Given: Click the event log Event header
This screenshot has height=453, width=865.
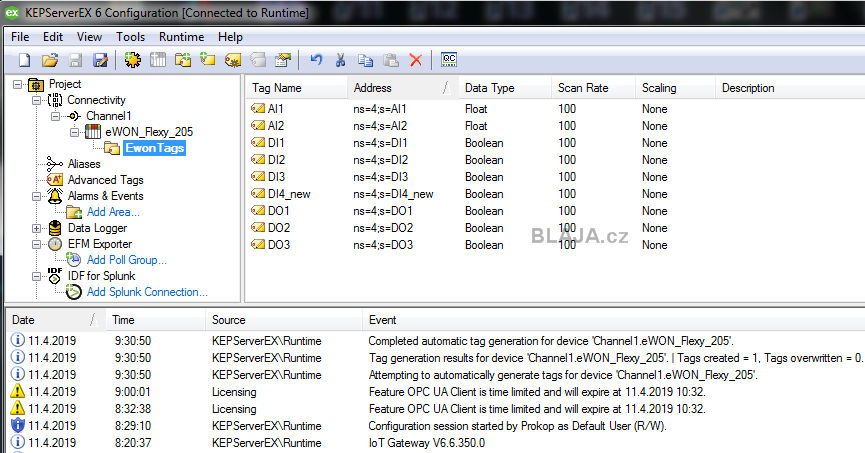Looking at the screenshot, I should coord(613,320).
